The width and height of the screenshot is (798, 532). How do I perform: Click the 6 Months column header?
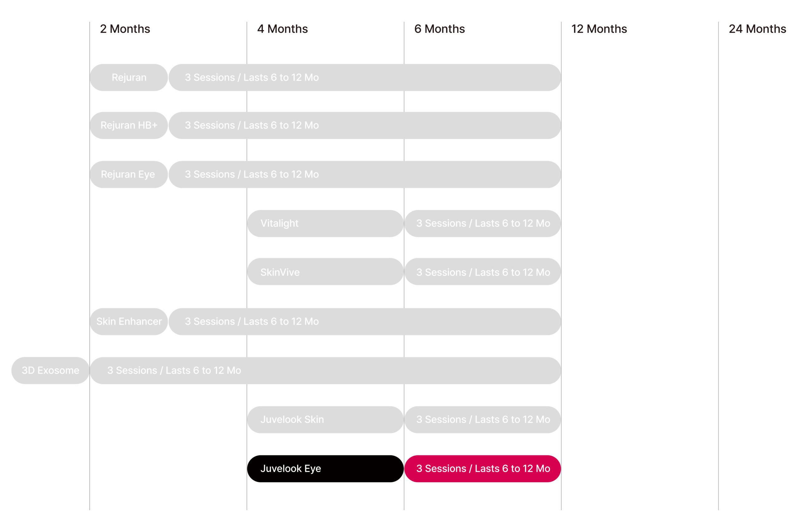(440, 29)
